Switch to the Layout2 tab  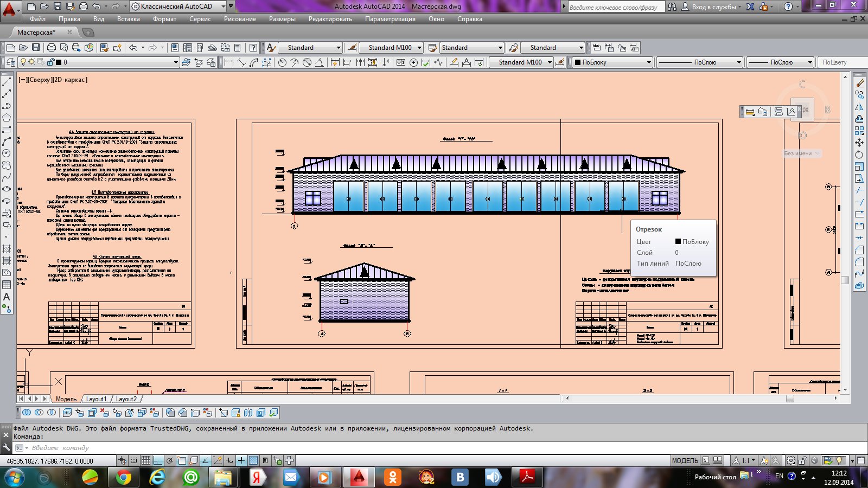(x=126, y=399)
